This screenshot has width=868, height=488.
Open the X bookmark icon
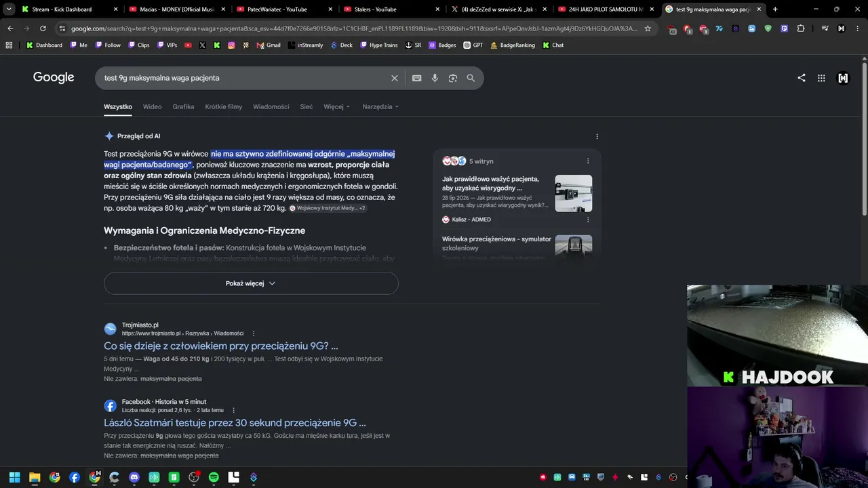click(x=202, y=45)
